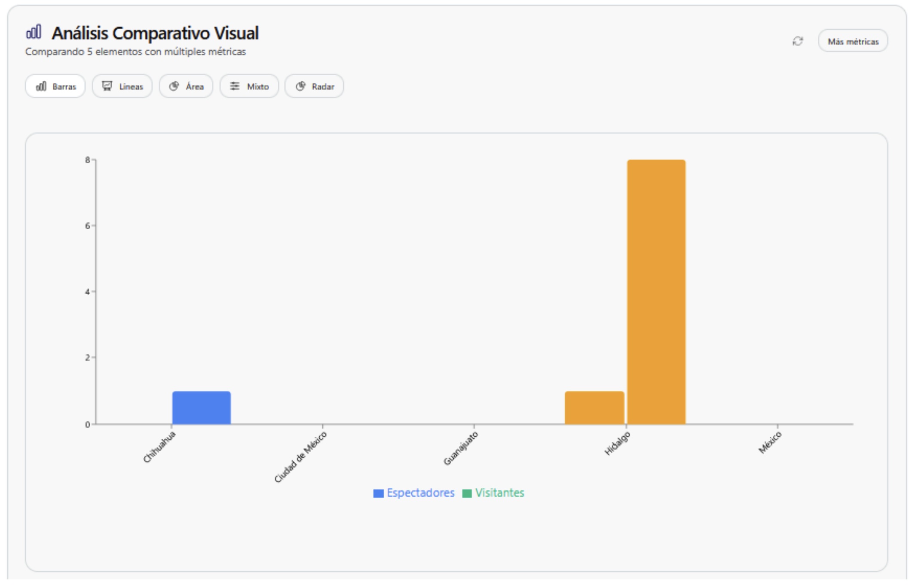This screenshot has width=912, height=588.
Task: Click the pie icon in Área button
Action: coord(174,86)
